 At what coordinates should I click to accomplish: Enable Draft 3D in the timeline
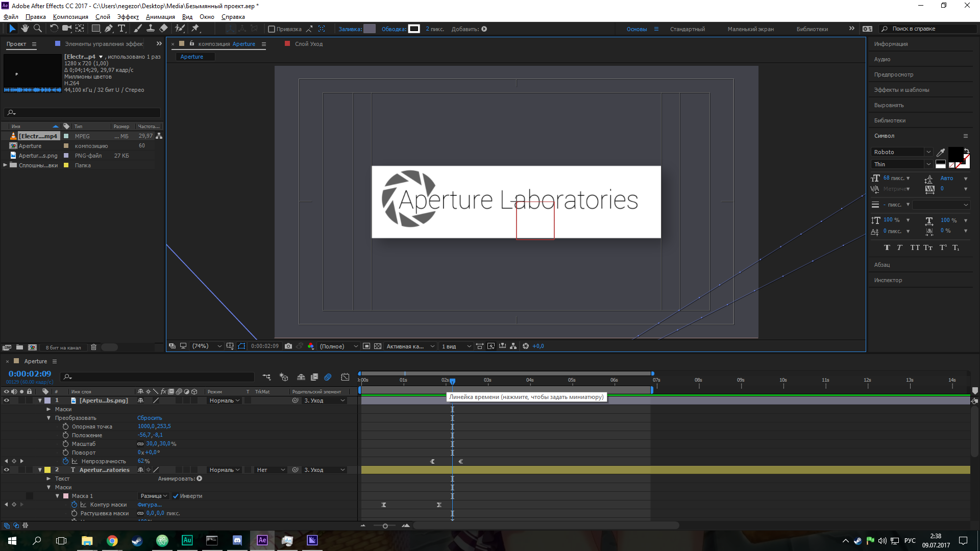point(284,377)
